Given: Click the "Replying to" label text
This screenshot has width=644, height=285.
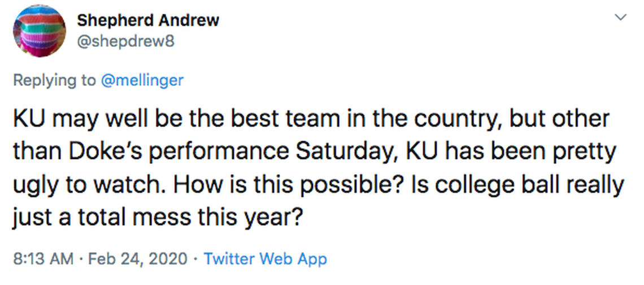Looking at the screenshot, I should [x=54, y=80].
